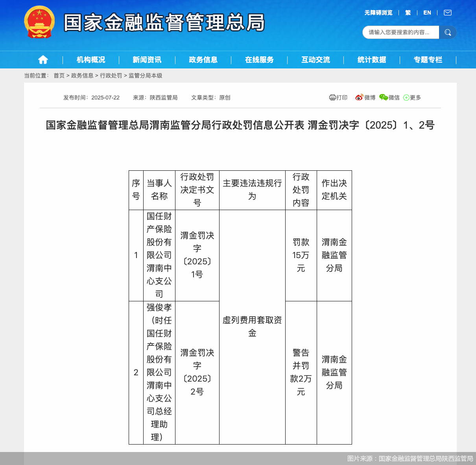Click the cell 罚款15万元
The image size is (476, 465).
pos(301,255)
